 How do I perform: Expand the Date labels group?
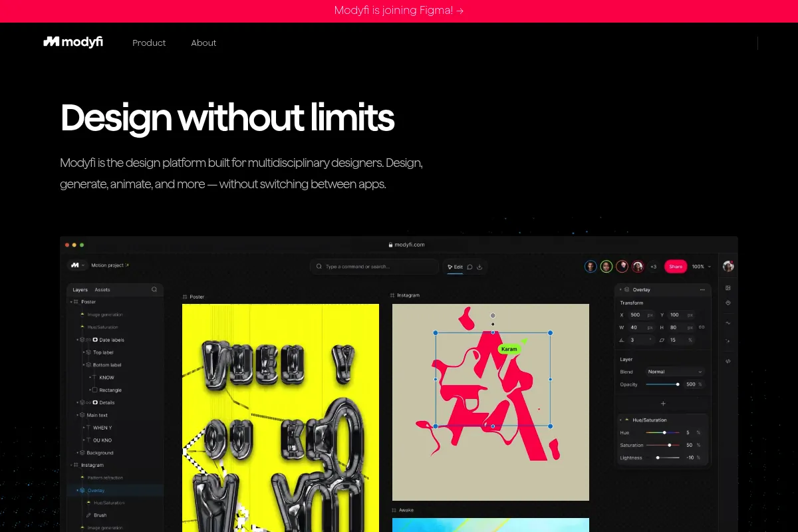(x=78, y=340)
